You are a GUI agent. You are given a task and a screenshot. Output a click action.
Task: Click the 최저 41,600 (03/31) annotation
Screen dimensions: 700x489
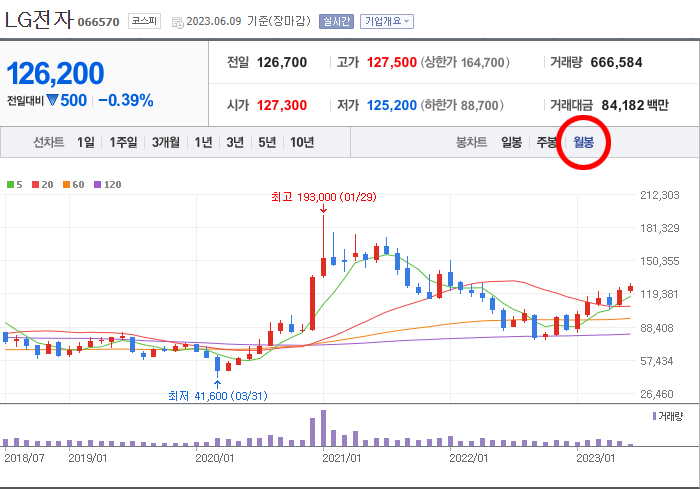click(218, 396)
